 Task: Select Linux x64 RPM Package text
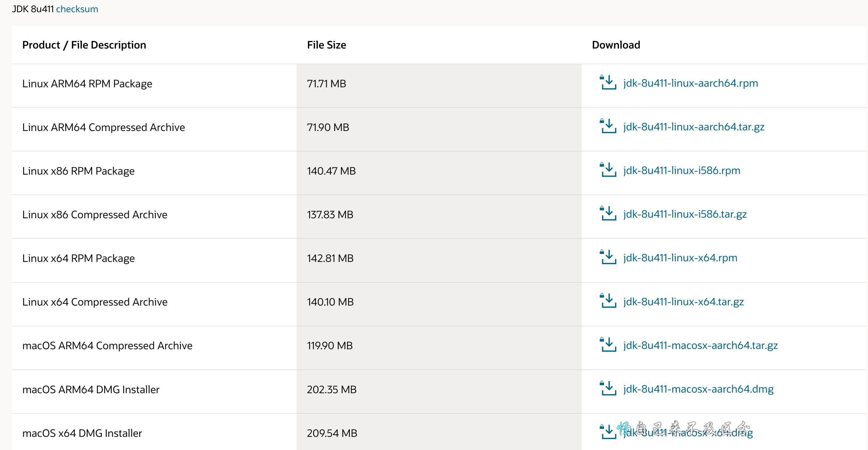pos(78,258)
